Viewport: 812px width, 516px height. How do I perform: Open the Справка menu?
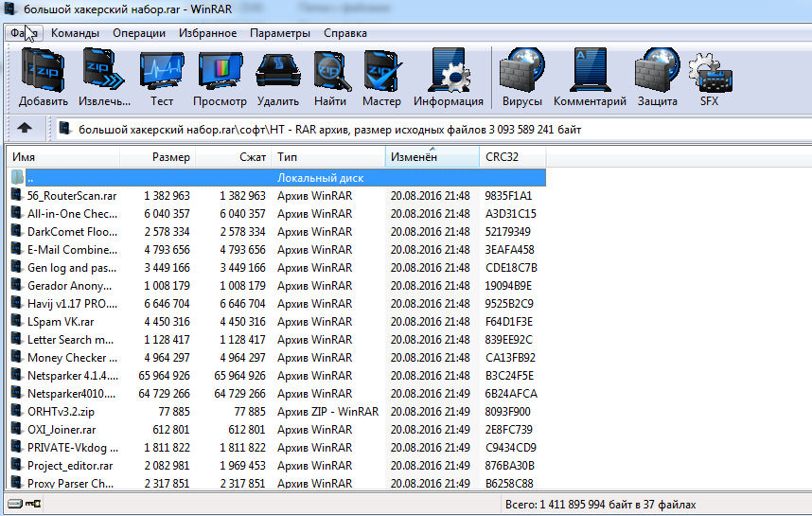click(x=344, y=33)
